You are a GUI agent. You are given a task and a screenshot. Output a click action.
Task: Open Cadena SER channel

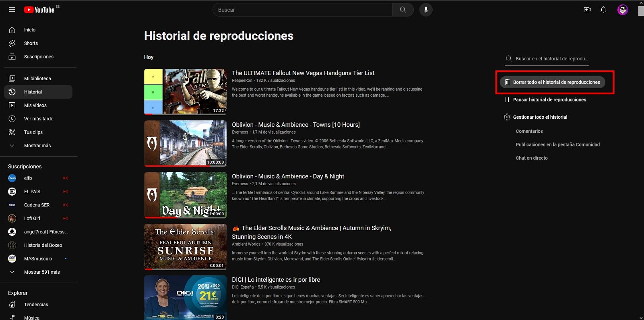38,205
